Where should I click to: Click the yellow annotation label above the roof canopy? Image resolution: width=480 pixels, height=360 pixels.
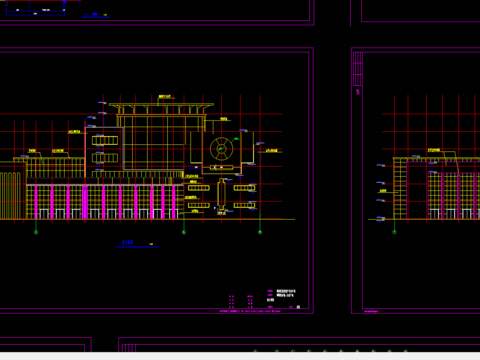(165, 97)
